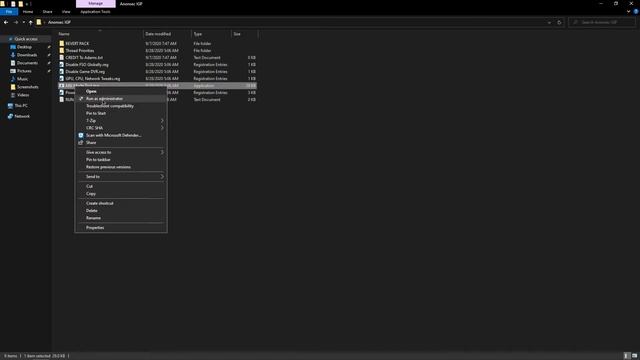This screenshot has height=360, width=640.
Task: Select Disable Game DVR.reg file
Action: (85, 71)
